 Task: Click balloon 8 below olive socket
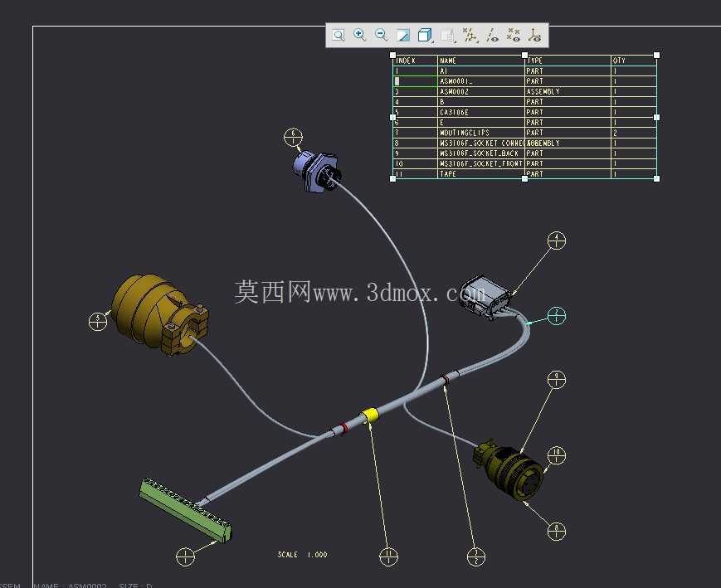tap(557, 532)
